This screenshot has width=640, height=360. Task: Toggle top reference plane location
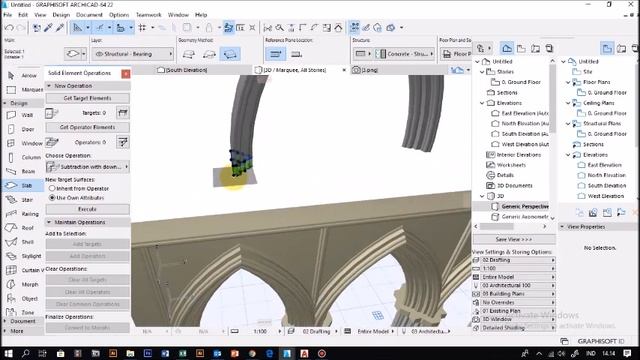[276, 54]
